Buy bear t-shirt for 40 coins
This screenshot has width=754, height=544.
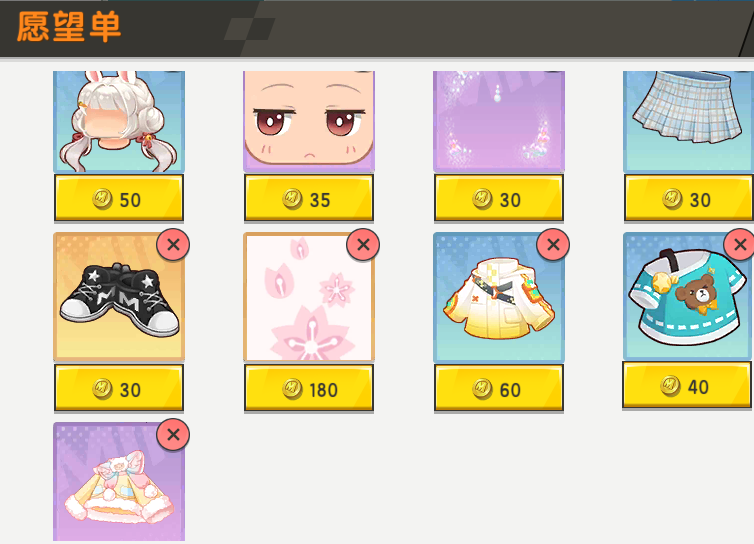(687, 386)
